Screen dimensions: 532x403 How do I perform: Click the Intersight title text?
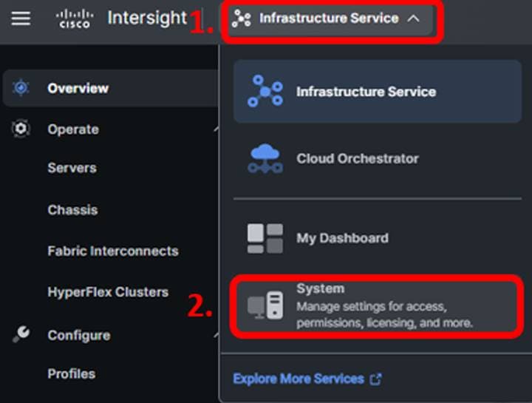tap(147, 18)
